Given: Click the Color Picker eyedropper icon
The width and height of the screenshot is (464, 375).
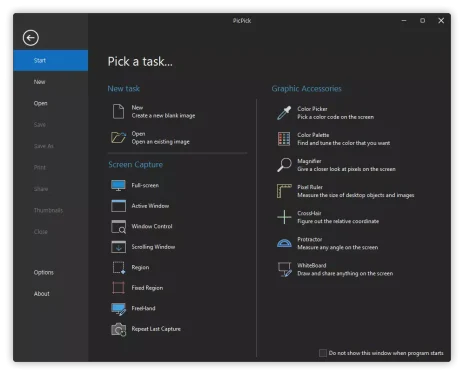Looking at the screenshot, I should tap(284, 113).
